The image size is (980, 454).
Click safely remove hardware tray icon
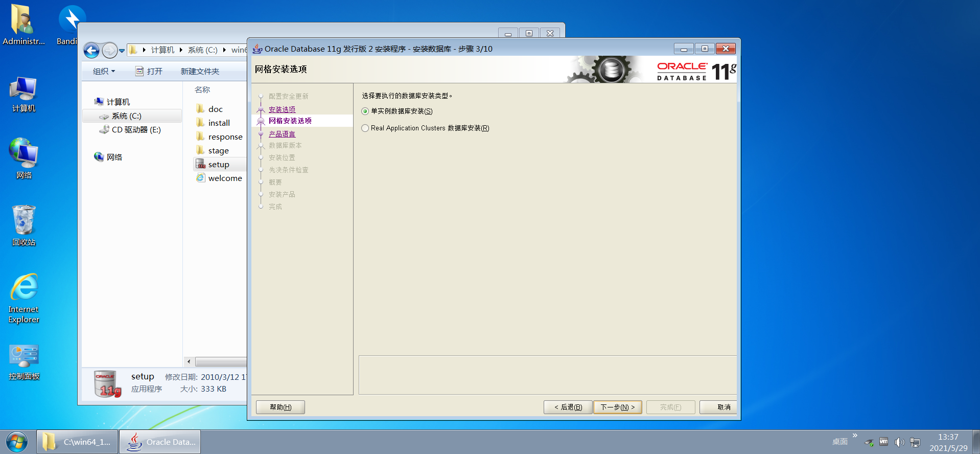coord(869,442)
